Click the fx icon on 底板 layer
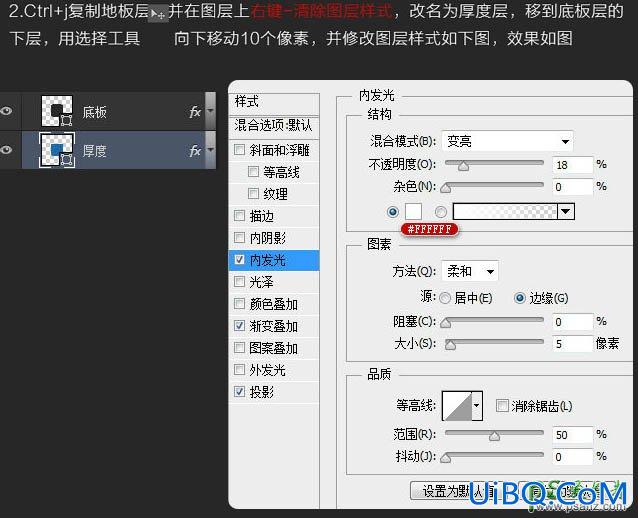 [195, 112]
